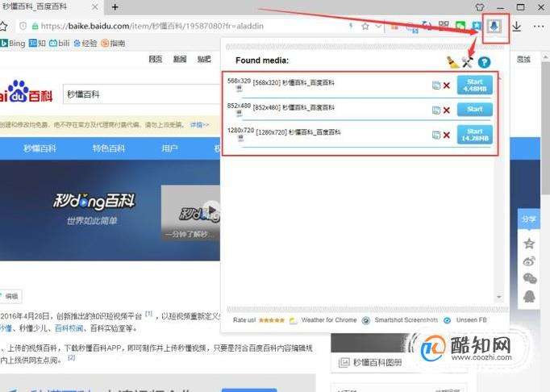The height and width of the screenshot is (392, 550).
Task: Open the blue question mark help icon
Action: coord(484,62)
